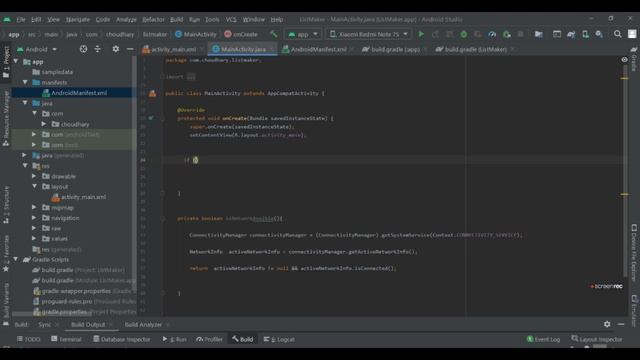Screen dimensions: 640x360
Task: Open the Logcat tool window
Action: [279, 339]
